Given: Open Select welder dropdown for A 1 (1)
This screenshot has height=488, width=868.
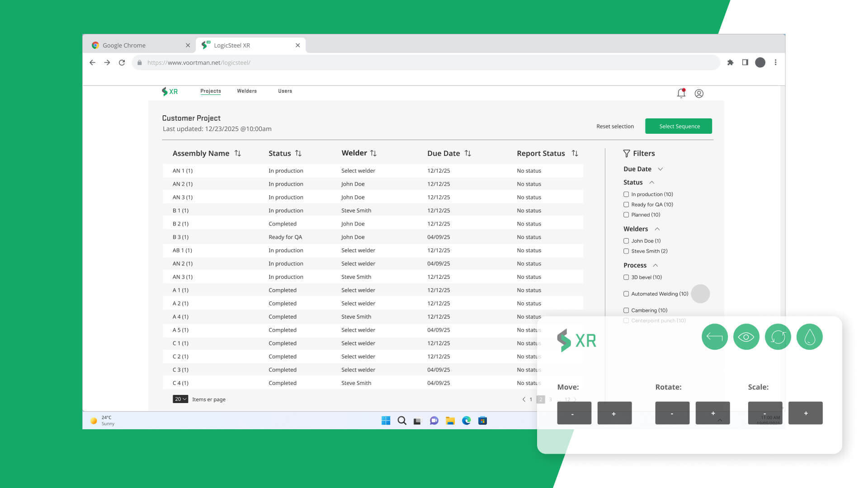Looking at the screenshot, I should [358, 290].
